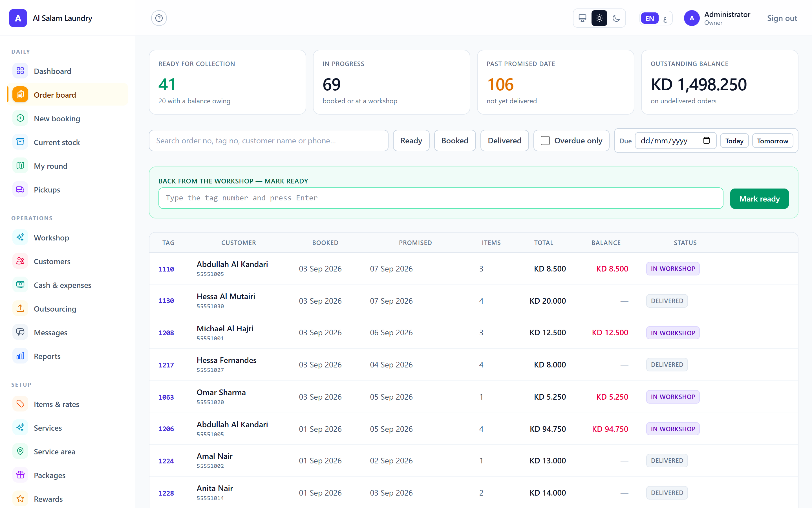This screenshot has width=812, height=508.
Task: Click the Administrator avatar
Action: 692,18
